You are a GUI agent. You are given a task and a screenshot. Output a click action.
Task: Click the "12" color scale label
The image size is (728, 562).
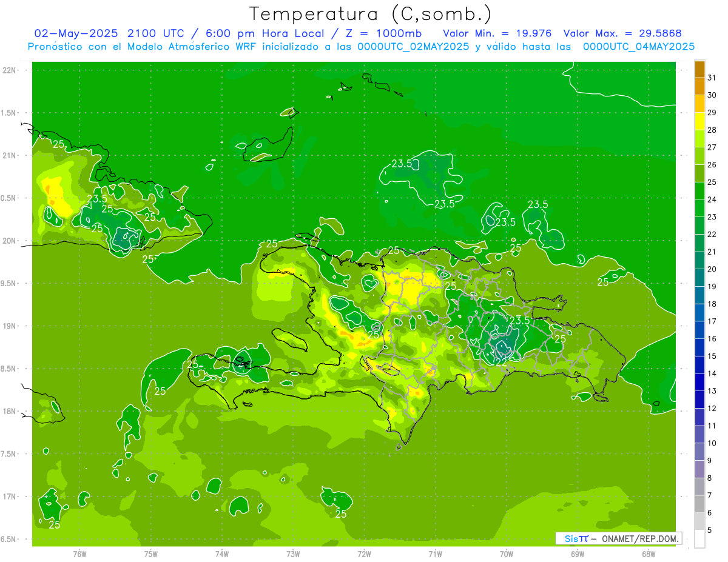(x=712, y=409)
